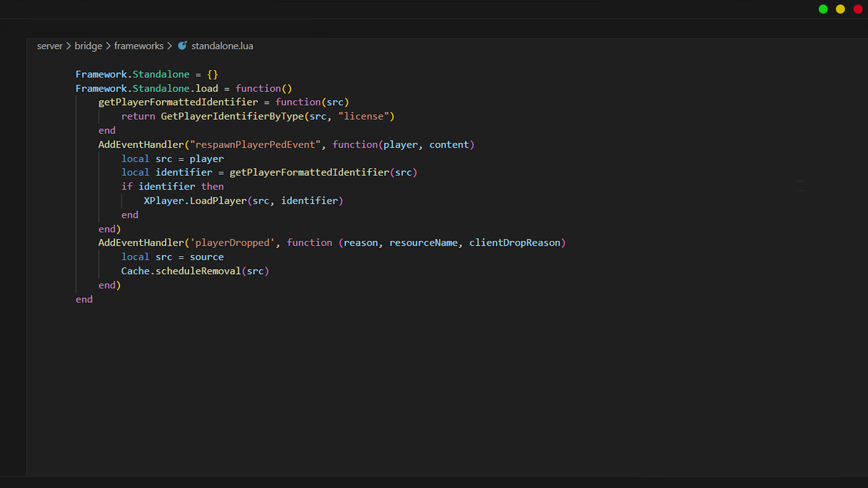Click the 'load' property in function definition
868x488 pixels.
coord(207,89)
